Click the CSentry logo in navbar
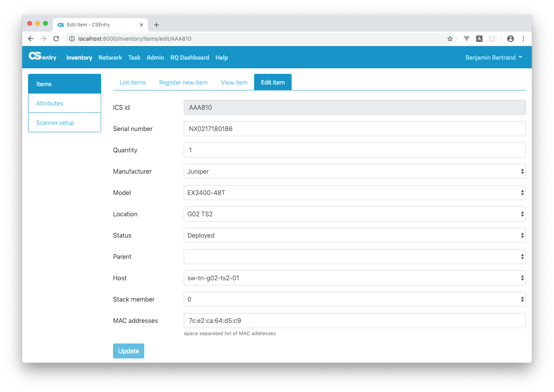554x392 pixels. point(42,57)
